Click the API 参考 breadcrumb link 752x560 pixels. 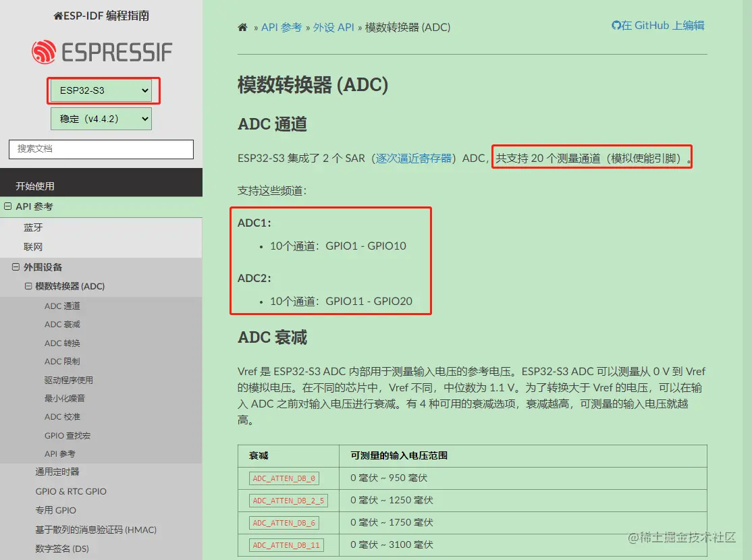(x=282, y=27)
